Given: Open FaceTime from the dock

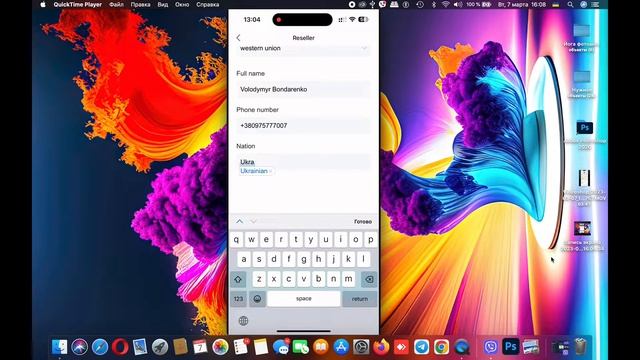Looking at the screenshot, I should 301,347.
